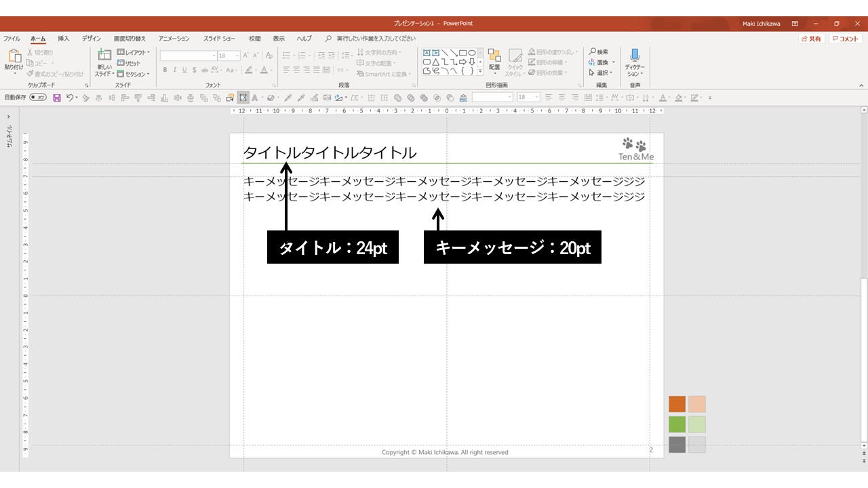The image size is (868, 488).
Task: Click the ribbon display options icon in title bar
Action: click(x=795, y=24)
